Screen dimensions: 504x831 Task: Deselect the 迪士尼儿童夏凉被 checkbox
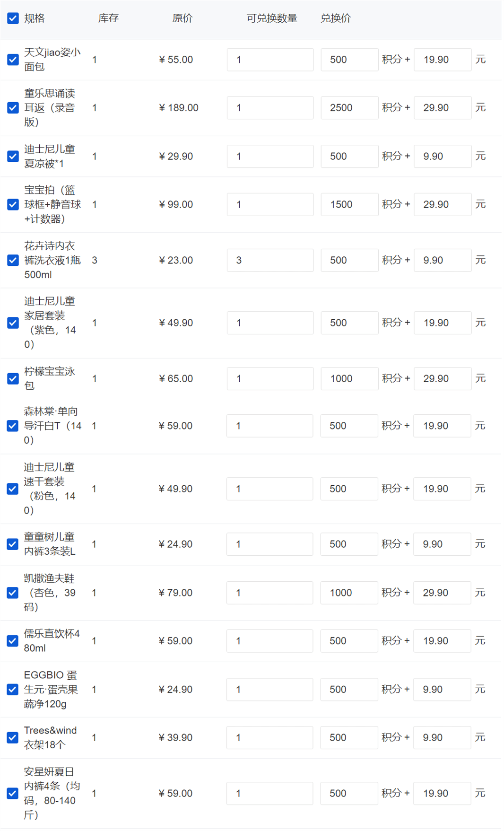coord(13,156)
